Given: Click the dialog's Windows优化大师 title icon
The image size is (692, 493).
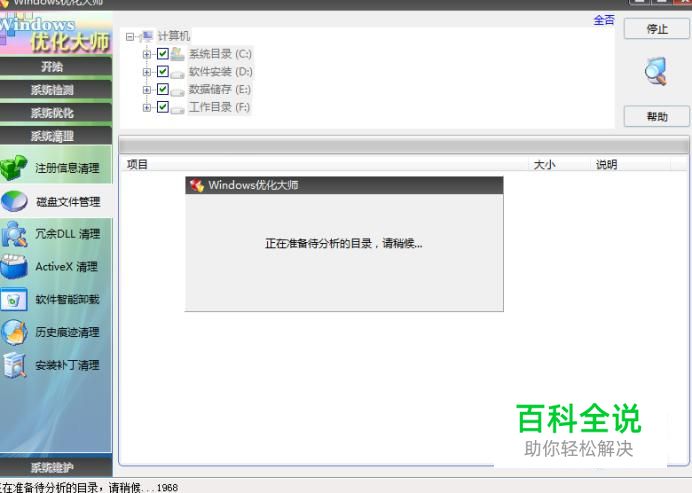Looking at the screenshot, I should [197, 185].
